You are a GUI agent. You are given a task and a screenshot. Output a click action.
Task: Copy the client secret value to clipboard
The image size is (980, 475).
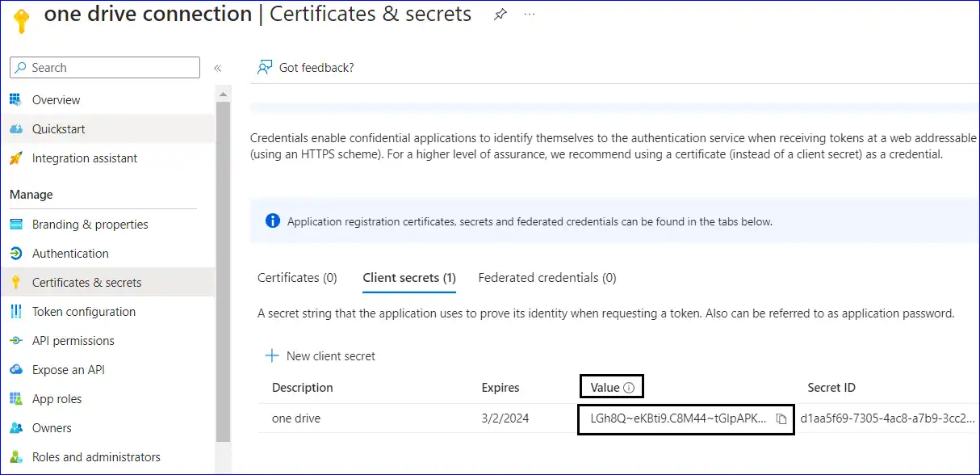pyautogui.click(x=781, y=419)
